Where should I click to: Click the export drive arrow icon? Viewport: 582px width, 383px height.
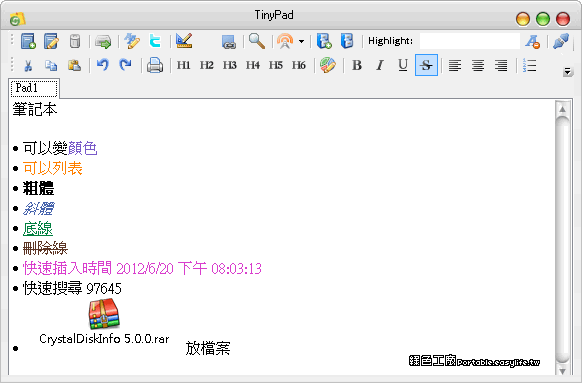click(x=103, y=41)
